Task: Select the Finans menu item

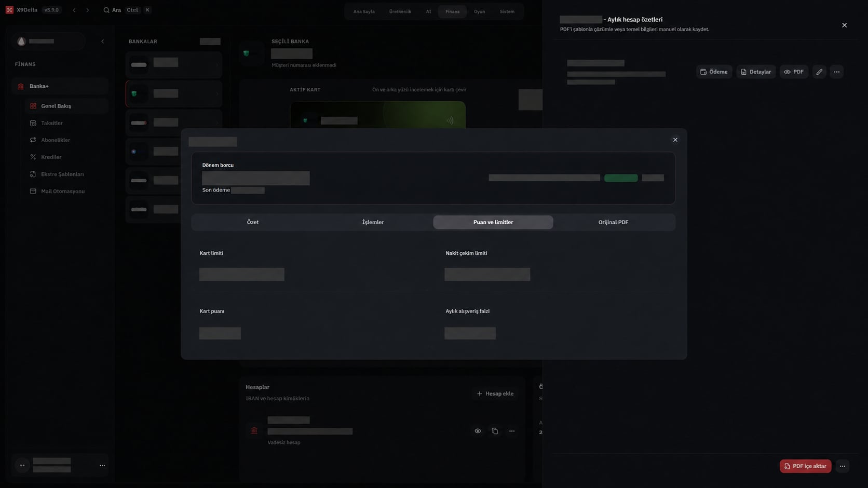Action: [452, 11]
